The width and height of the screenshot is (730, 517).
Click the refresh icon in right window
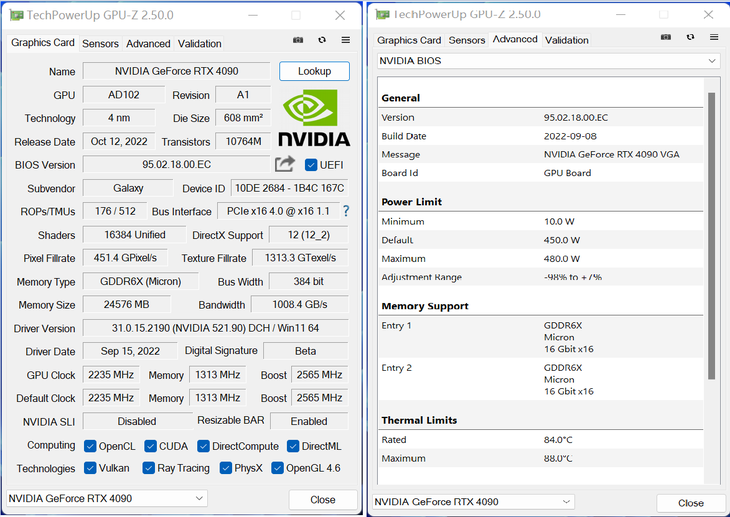pos(690,37)
